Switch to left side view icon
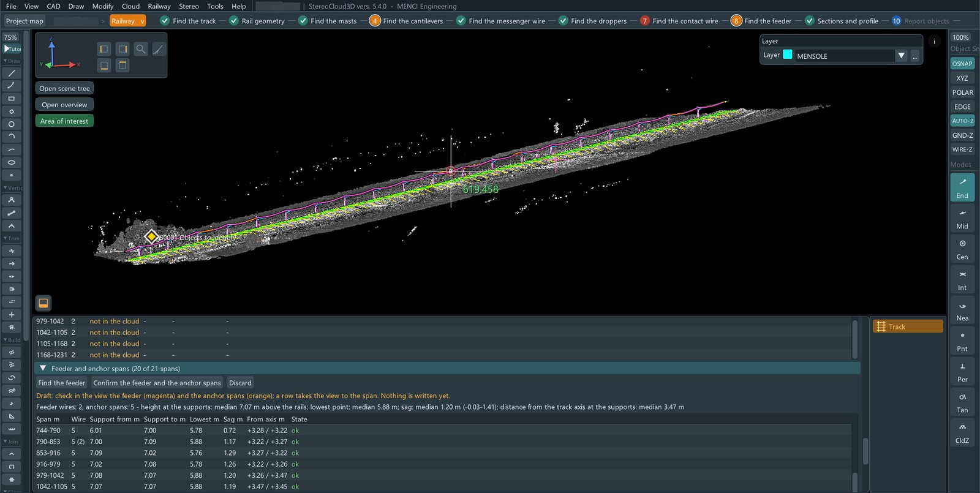The height and width of the screenshot is (493, 980). click(x=104, y=49)
